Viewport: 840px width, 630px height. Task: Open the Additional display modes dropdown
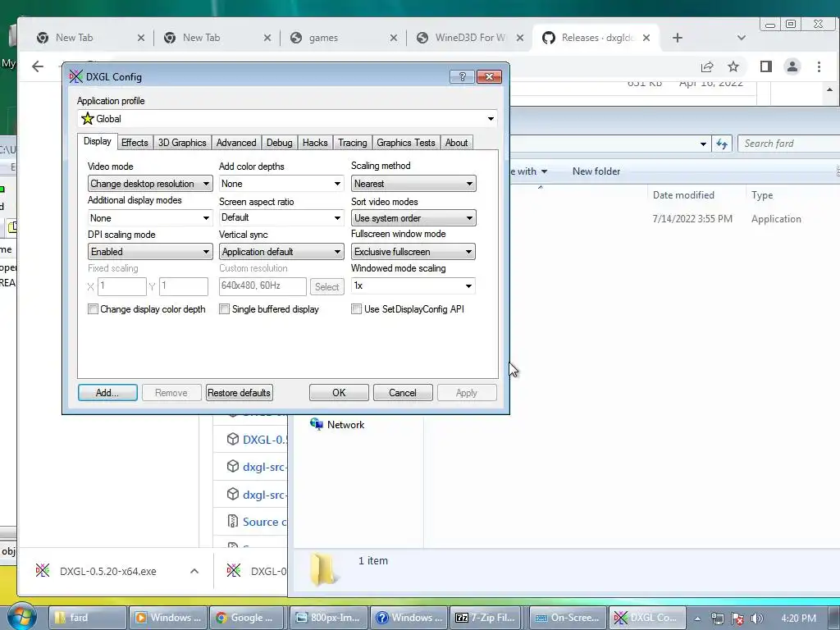150,218
